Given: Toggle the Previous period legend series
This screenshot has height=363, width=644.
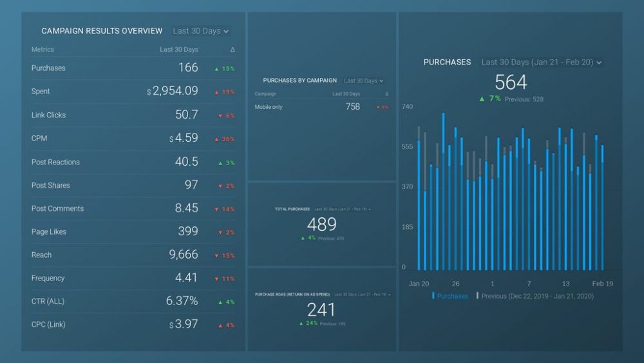Looking at the screenshot, I should tap(535, 296).
